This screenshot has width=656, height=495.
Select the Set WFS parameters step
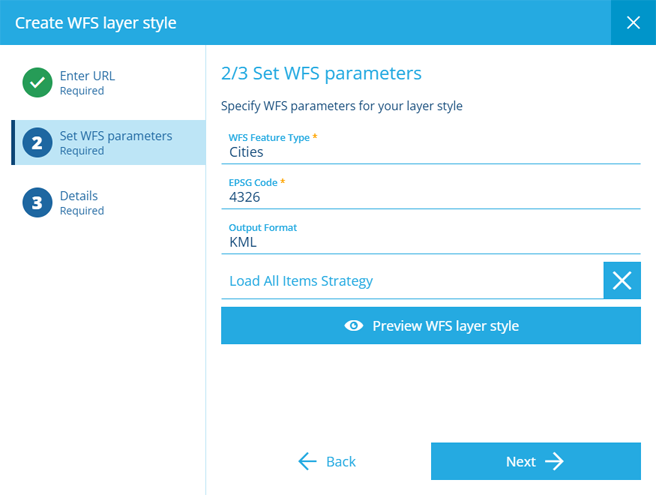click(109, 143)
